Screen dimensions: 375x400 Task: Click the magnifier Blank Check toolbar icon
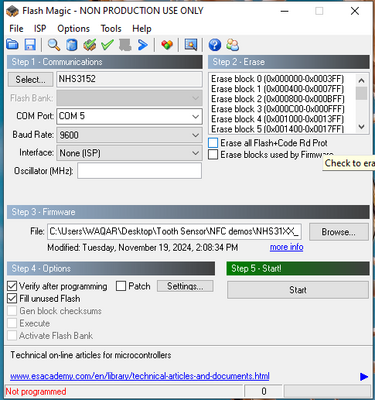[x=54, y=44]
